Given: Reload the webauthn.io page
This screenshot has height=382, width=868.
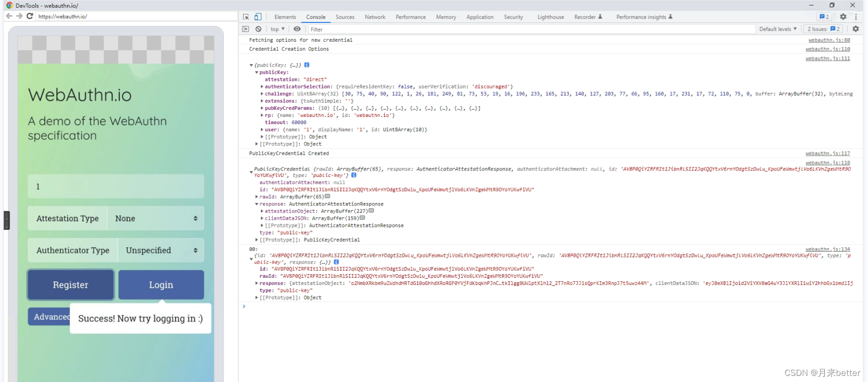Looking at the screenshot, I should (x=30, y=16).
